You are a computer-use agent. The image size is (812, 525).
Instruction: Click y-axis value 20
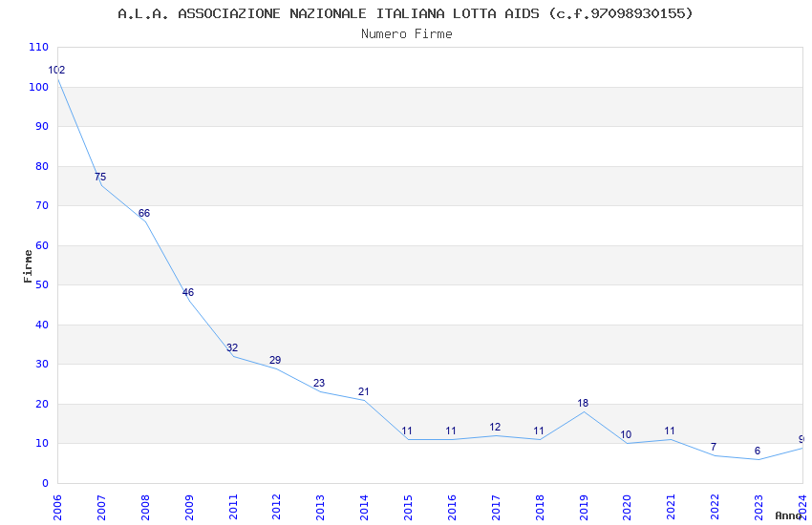click(x=42, y=404)
